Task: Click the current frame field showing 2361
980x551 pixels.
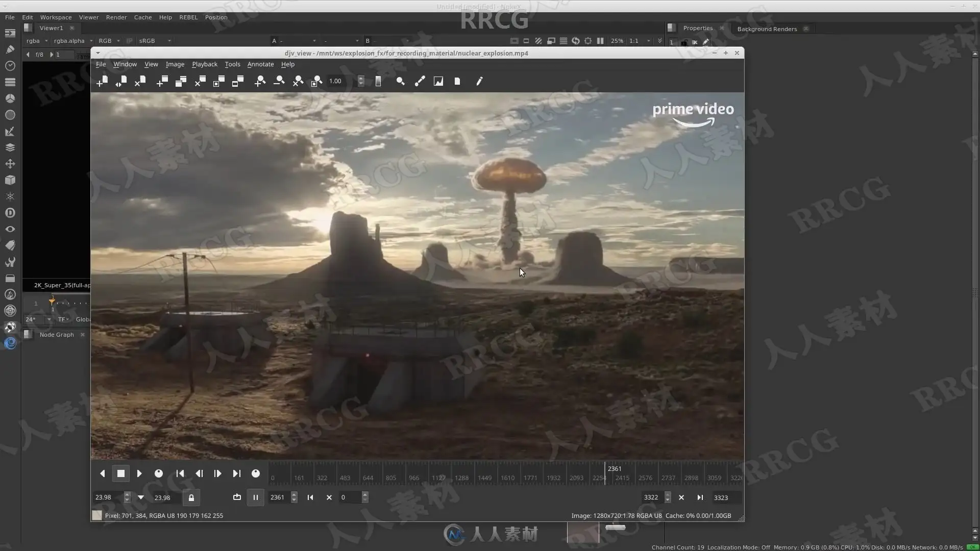Action: (x=279, y=497)
